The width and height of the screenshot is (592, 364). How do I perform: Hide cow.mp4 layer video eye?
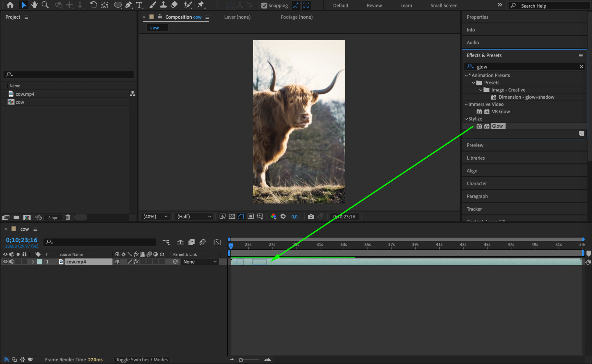tap(5, 262)
